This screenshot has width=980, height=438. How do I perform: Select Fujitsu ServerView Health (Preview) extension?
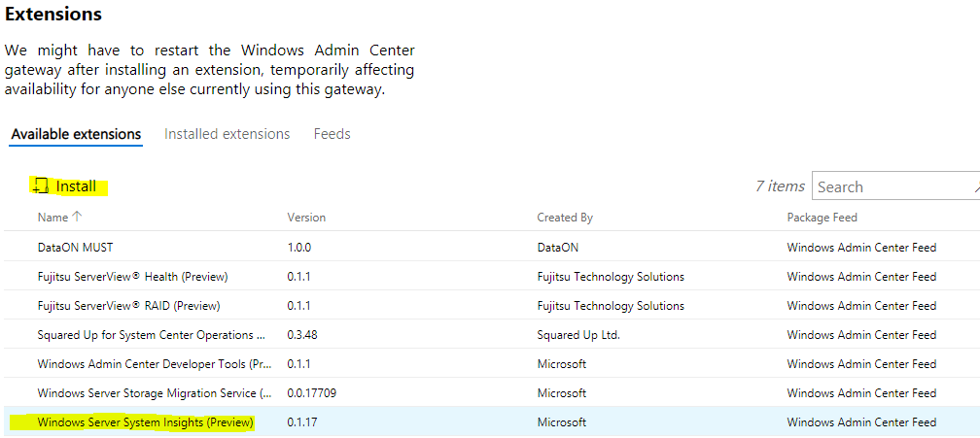[x=132, y=277]
